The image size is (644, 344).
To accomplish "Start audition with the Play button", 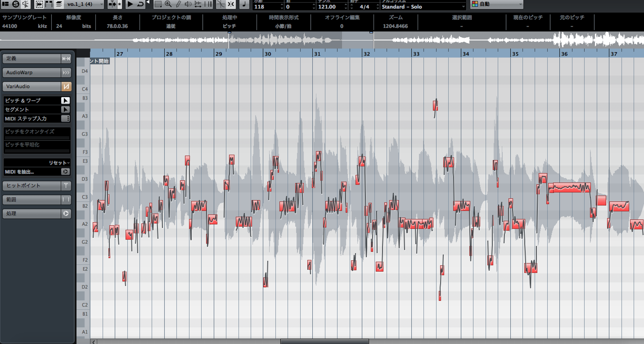I will (130, 4).
